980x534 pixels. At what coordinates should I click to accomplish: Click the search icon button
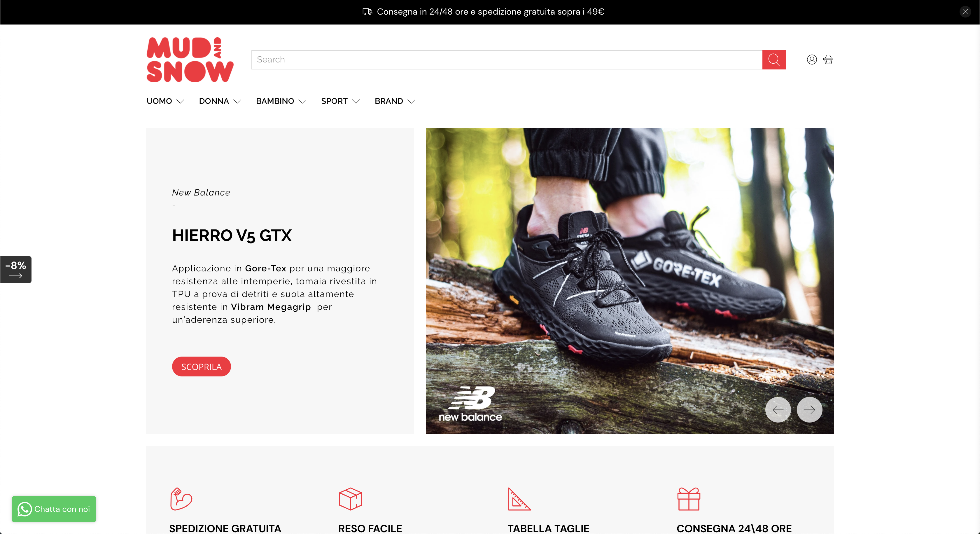tap(774, 59)
